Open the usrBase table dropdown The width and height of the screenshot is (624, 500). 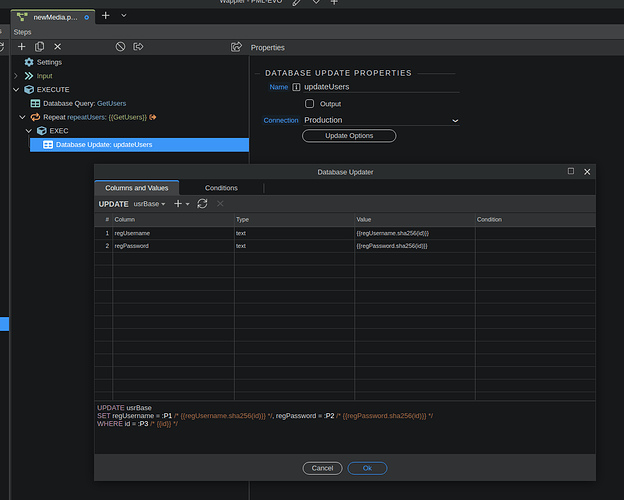(149, 204)
